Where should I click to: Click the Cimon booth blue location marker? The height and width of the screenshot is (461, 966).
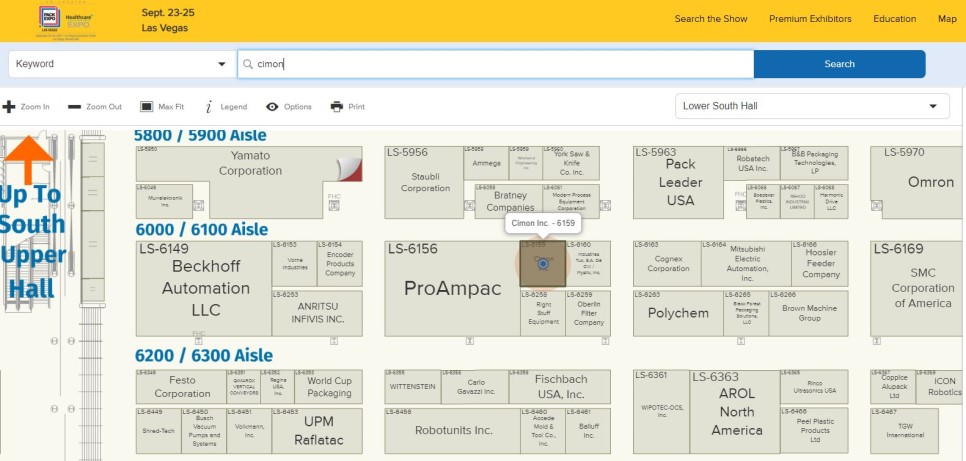[x=543, y=264]
